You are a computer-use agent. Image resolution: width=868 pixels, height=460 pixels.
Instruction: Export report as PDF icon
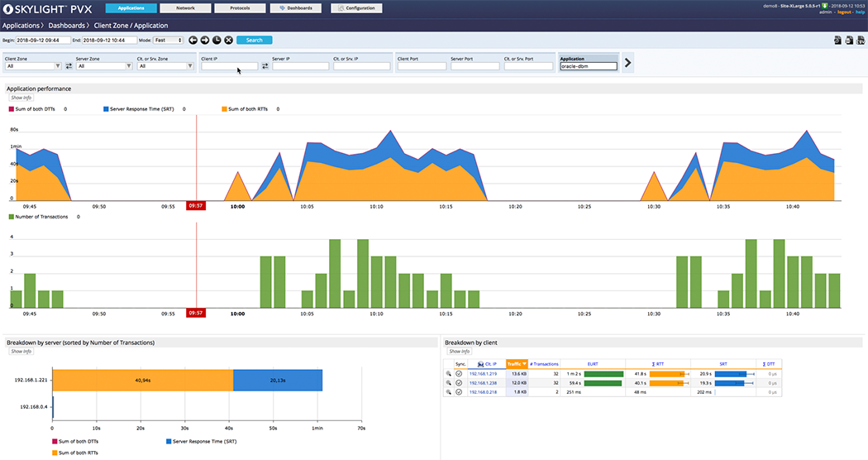[837, 40]
